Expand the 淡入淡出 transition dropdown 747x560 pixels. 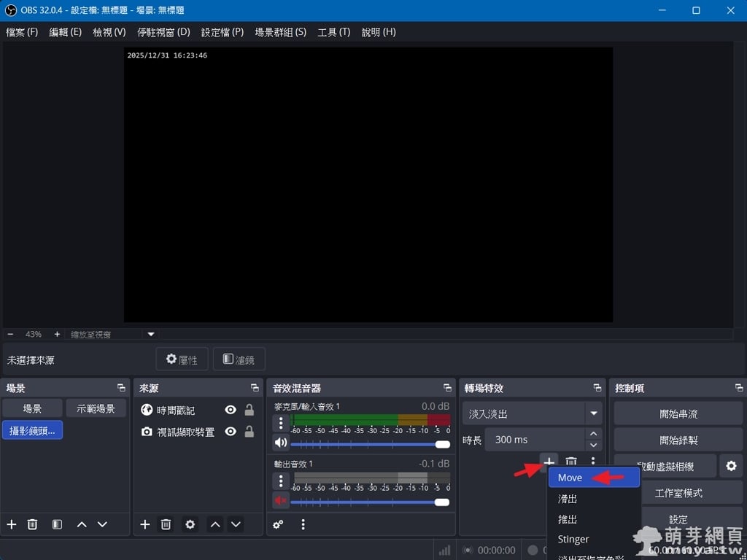pyautogui.click(x=593, y=413)
